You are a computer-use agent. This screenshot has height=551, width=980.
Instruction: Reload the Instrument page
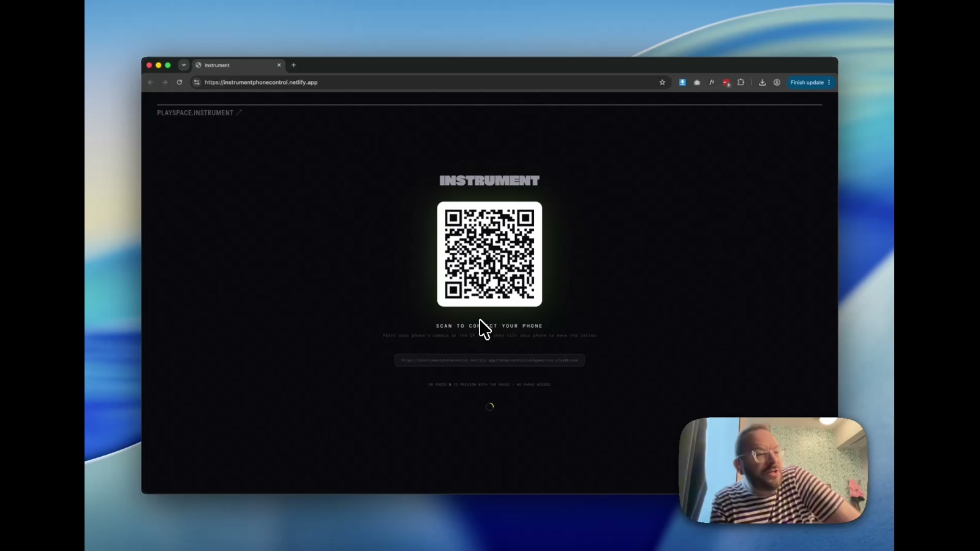179,82
